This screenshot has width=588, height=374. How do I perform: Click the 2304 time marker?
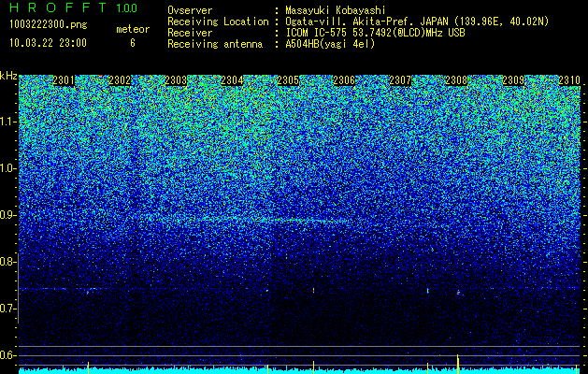232,80
